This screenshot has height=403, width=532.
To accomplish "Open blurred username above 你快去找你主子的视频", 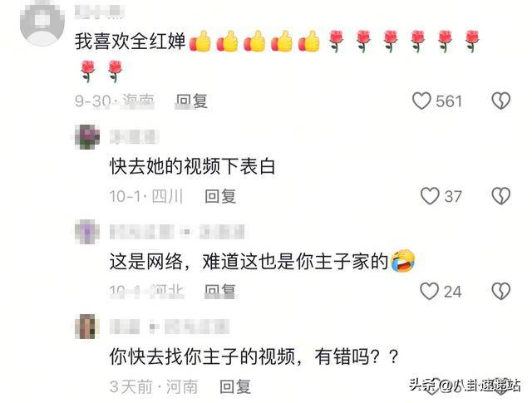I will point(170,327).
